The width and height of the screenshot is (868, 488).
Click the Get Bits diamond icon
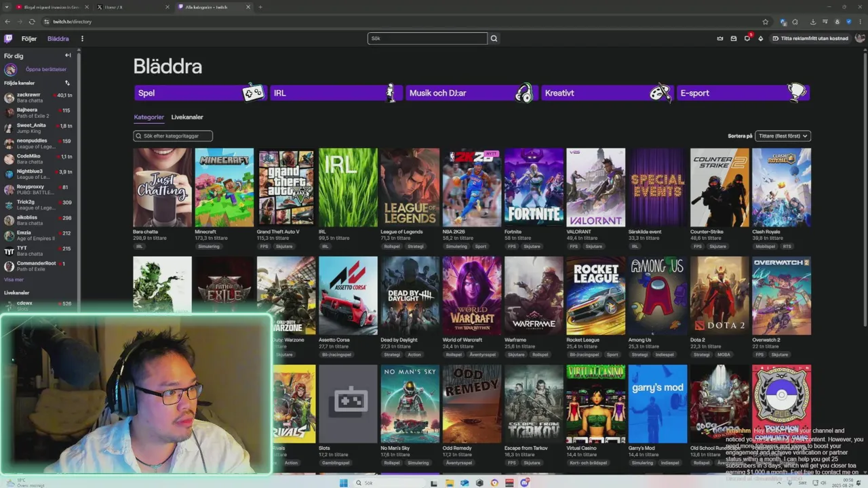(761, 39)
